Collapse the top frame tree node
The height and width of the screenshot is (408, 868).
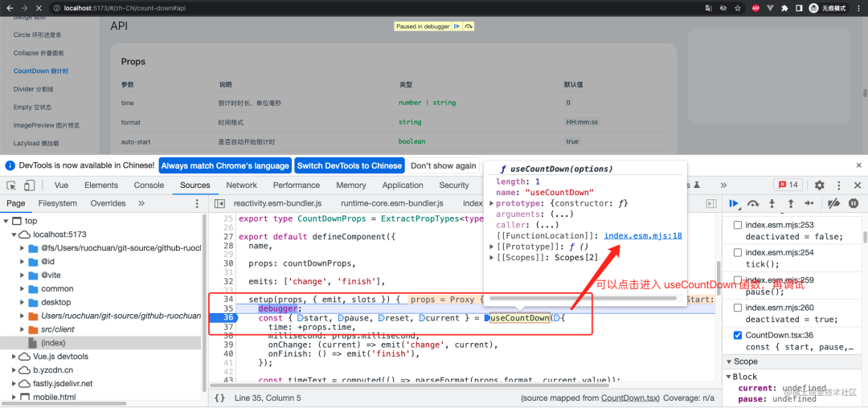[x=6, y=221]
